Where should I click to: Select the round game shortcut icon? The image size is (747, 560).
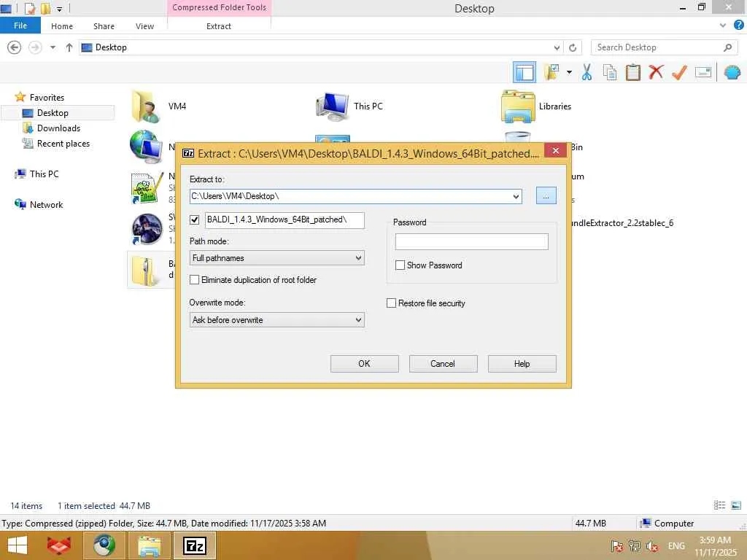[x=147, y=229]
